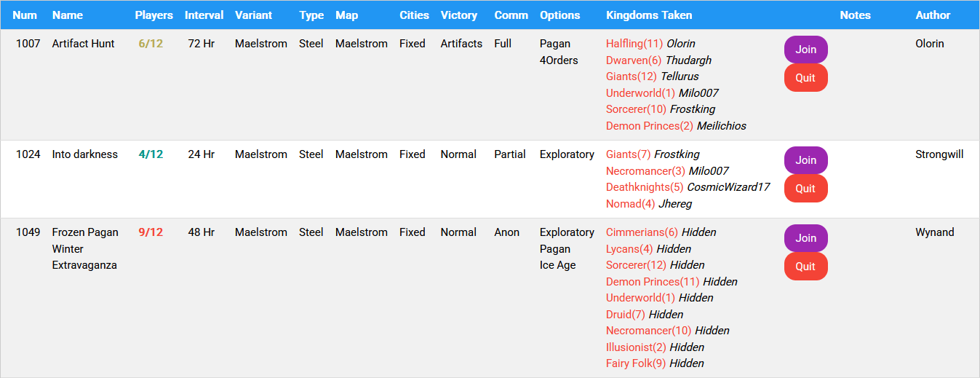Click the Deathknights(5) kingdom entry

click(x=645, y=187)
